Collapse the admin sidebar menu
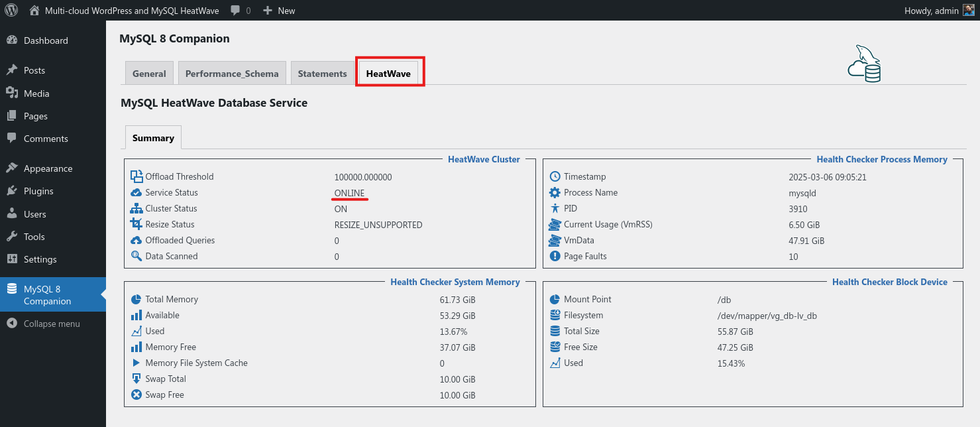This screenshot has height=427, width=980. (x=44, y=324)
